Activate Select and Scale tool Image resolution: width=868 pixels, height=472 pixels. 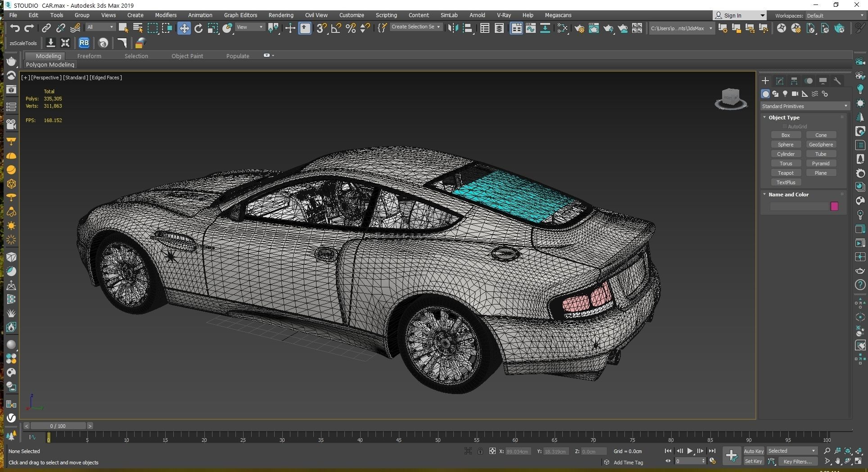212,28
